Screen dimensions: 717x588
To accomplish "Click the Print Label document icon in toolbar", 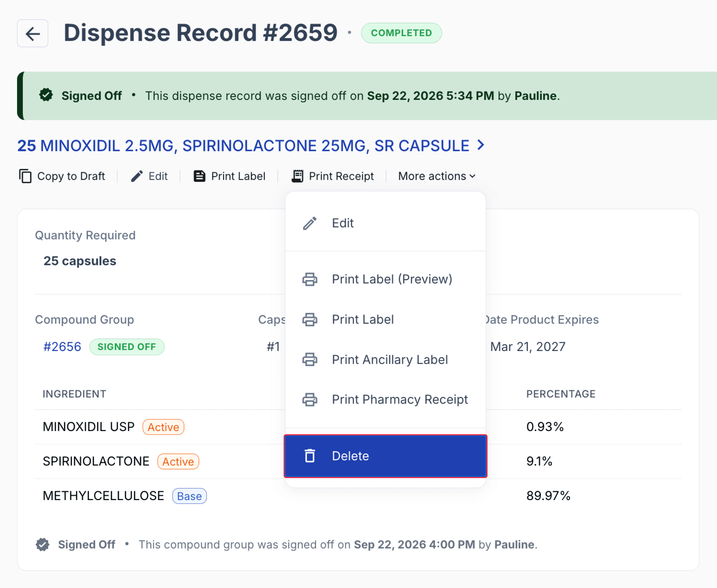I will [199, 176].
